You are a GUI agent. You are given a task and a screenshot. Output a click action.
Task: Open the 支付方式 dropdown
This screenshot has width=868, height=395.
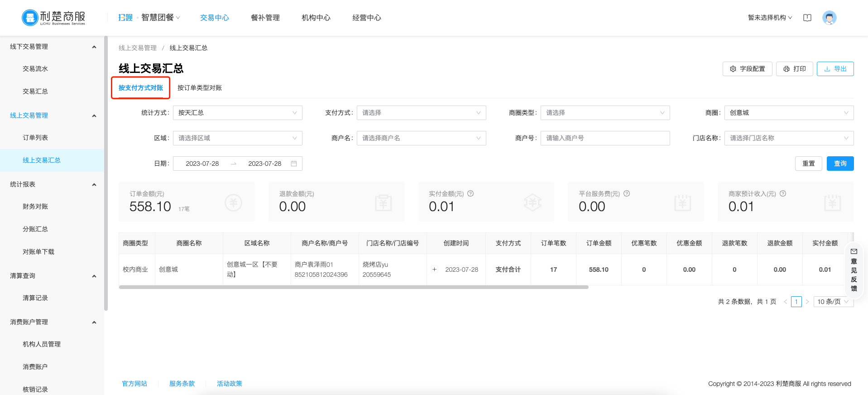click(x=422, y=113)
